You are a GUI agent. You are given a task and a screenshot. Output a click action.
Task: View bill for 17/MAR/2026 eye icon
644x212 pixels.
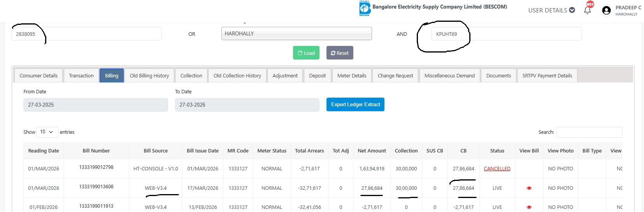coord(529,188)
